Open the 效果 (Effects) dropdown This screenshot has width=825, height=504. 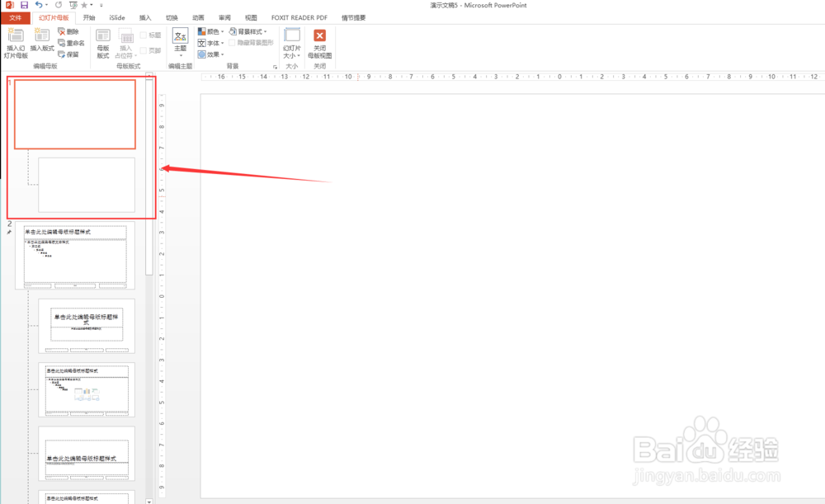click(211, 54)
